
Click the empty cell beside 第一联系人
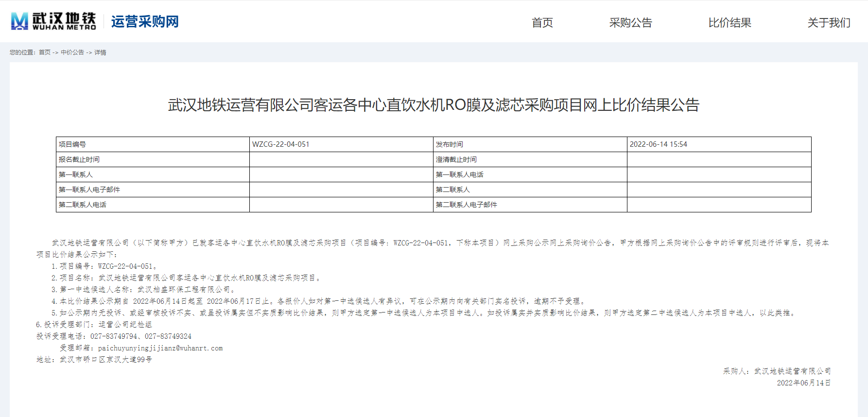pyautogui.click(x=341, y=174)
